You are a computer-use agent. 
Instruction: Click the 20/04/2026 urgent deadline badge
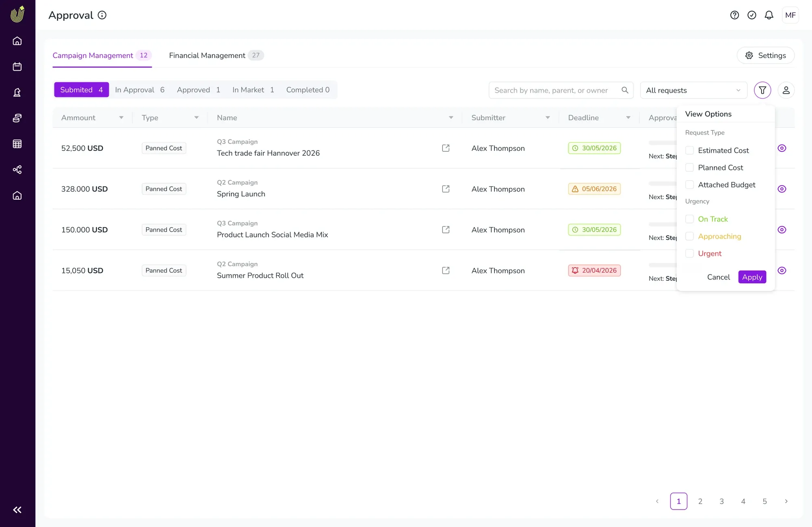(x=594, y=271)
